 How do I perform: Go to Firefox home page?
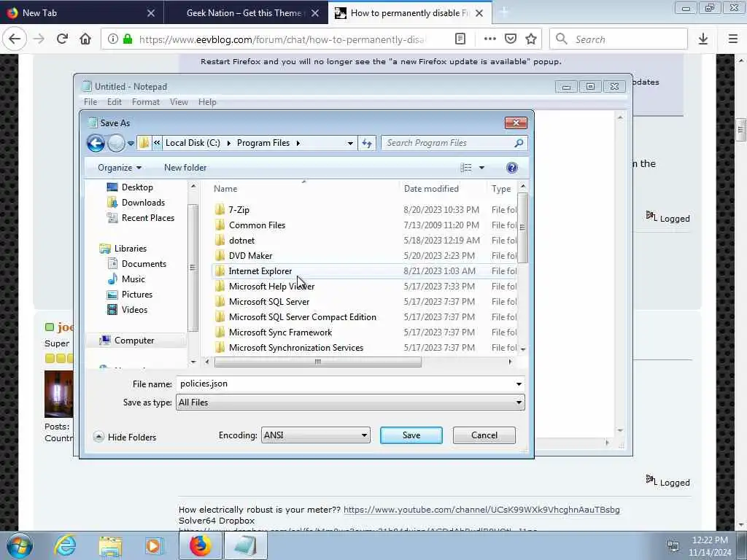tap(85, 39)
